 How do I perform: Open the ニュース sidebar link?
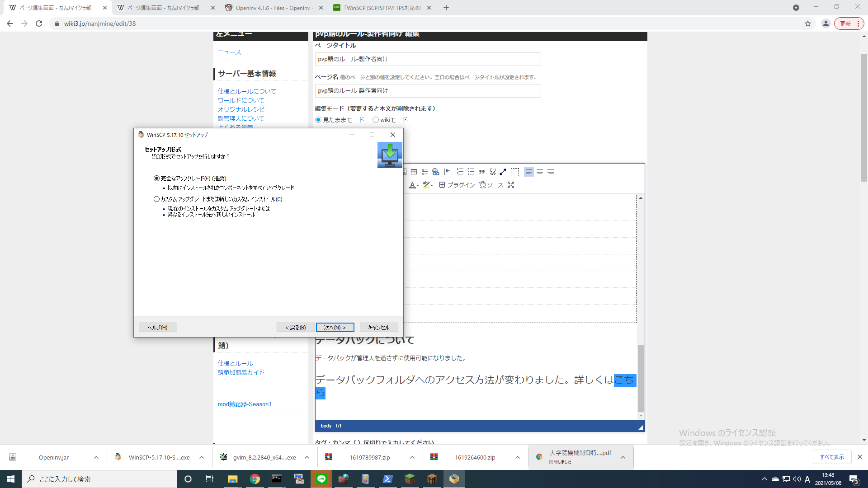[x=230, y=52]
